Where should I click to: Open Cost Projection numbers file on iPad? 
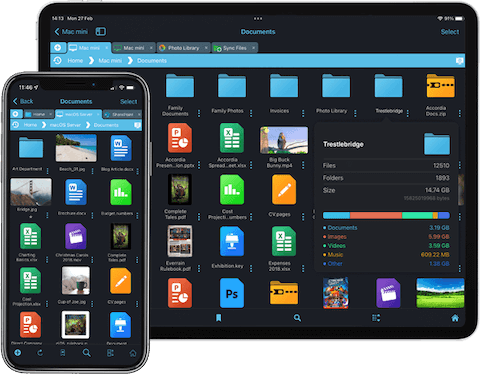pos(232,190)
